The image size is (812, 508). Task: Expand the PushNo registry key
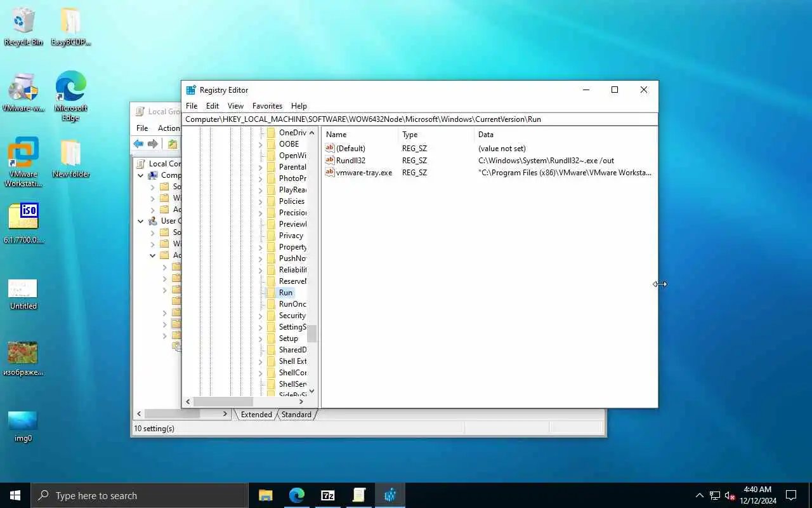260,258
